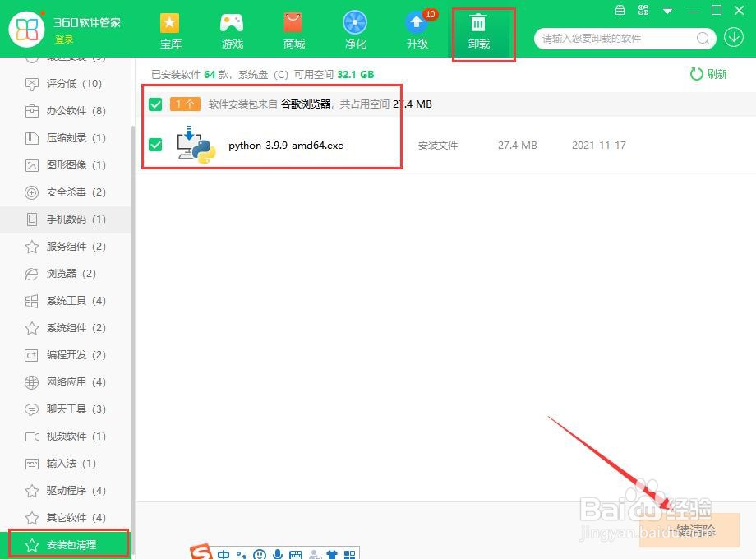This screenshot has width=756, height=559.
Task: Click the 编程开发 C+ icon
Action: tap(31, 355)
